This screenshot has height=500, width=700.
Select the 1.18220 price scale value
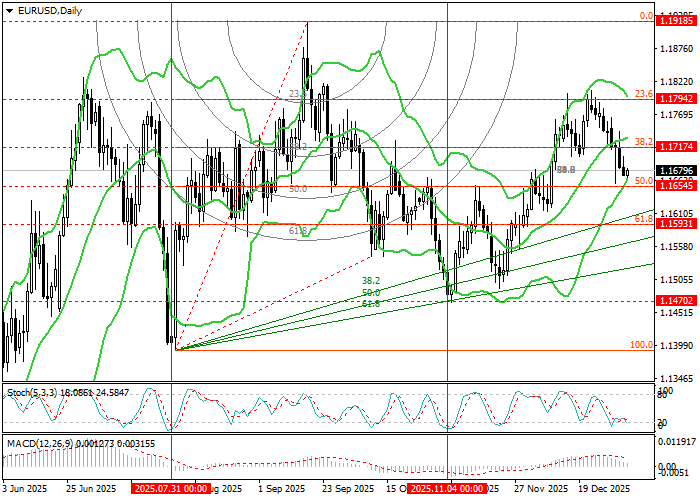676,82
